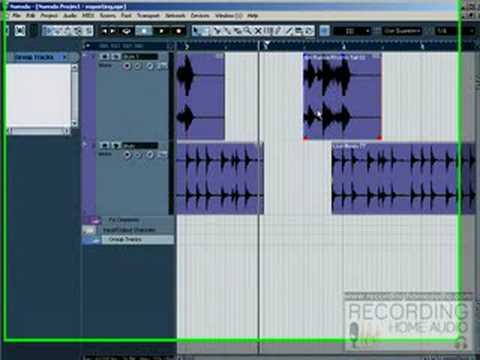This screenshot has height=360, width=480.
Task: Select the Zoom magnifier tool
Action: [x=247, y=31]
